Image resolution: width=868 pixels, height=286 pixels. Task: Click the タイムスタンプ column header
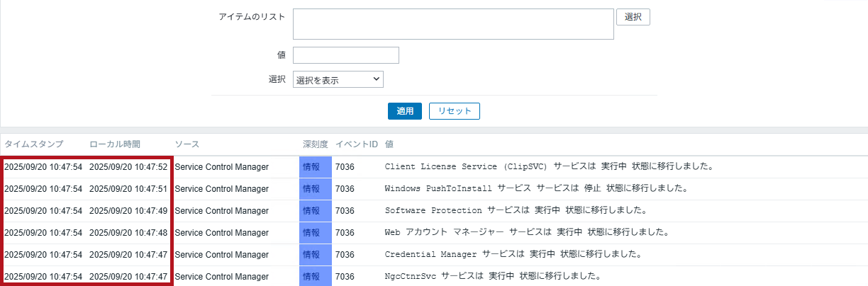click(x=33, y=144)
